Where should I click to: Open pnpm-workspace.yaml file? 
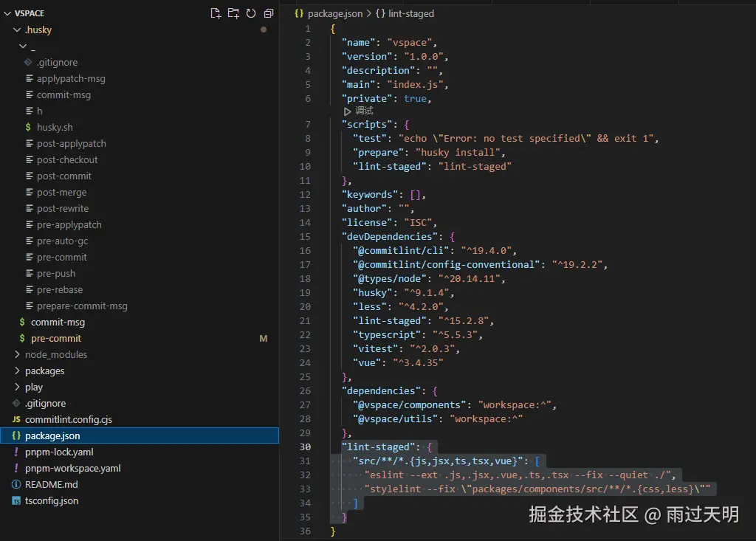73,468
